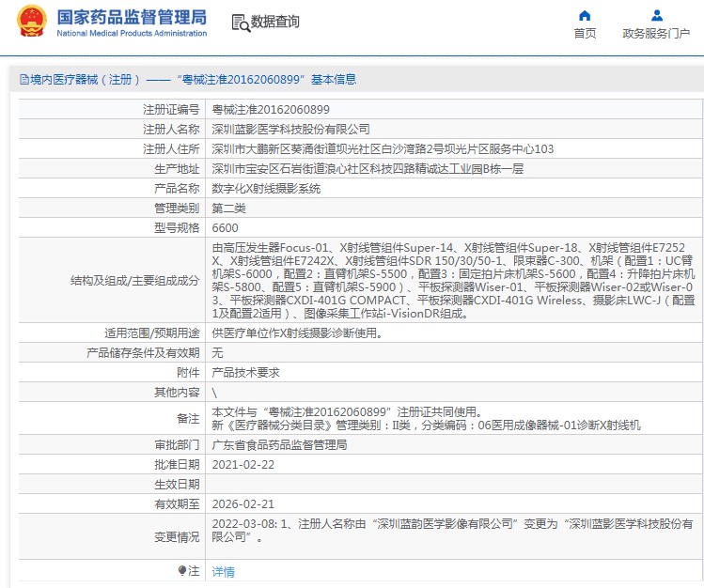Viewport: 704px width, 588px height.
Task: Click the national emblem logo
Action: click(x=31, y=21)
